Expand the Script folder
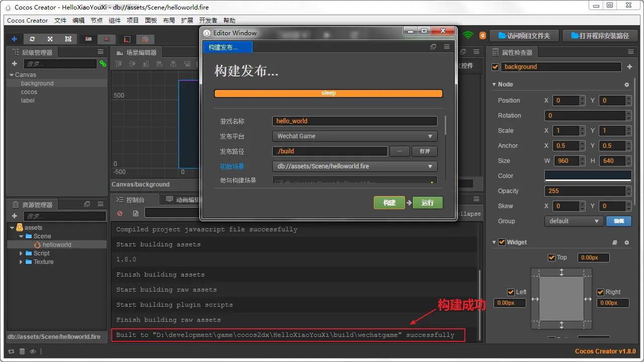 coord(21,253)
